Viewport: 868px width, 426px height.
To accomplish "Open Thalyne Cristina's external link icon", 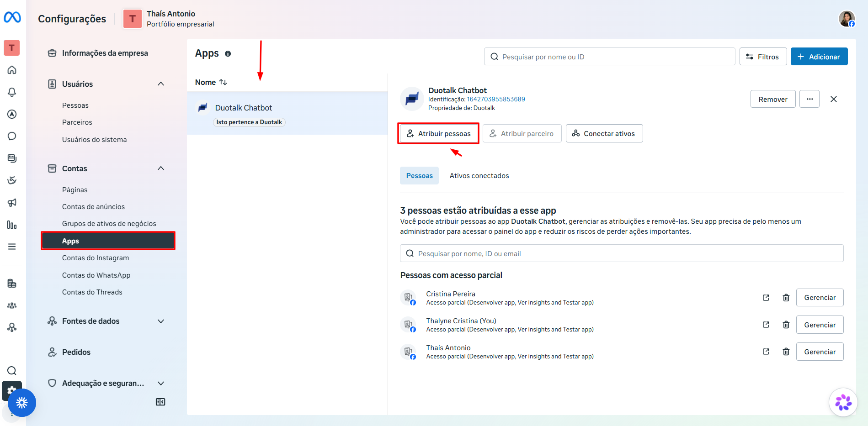I will pyautogui.click(x=766, y=325).
